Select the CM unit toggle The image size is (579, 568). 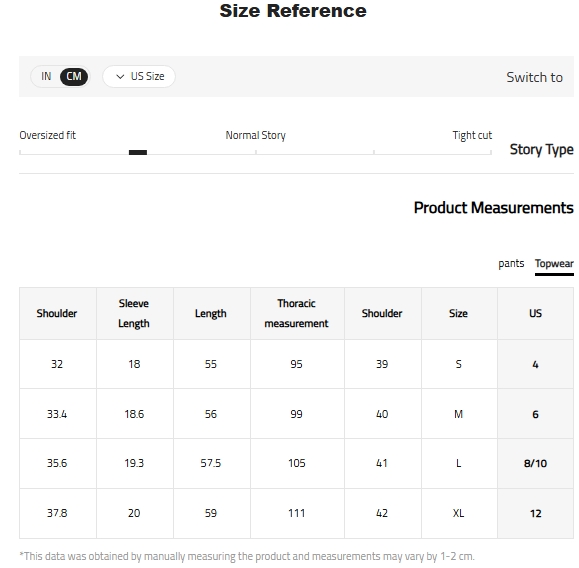coord(74,76)
